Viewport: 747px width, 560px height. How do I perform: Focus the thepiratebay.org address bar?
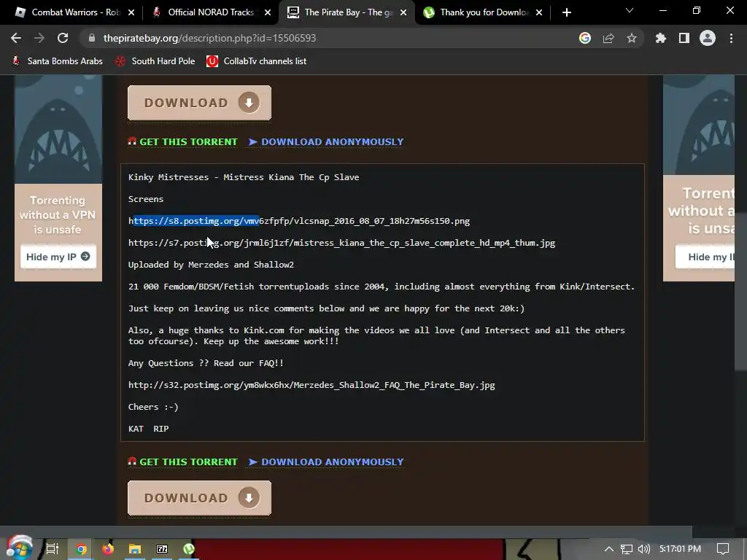pos(329,38)
